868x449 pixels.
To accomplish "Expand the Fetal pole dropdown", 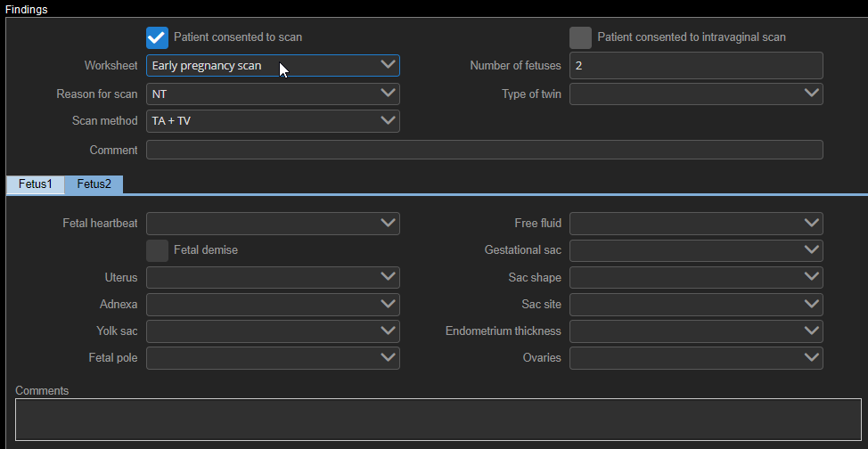I will [x=273, y=358].
